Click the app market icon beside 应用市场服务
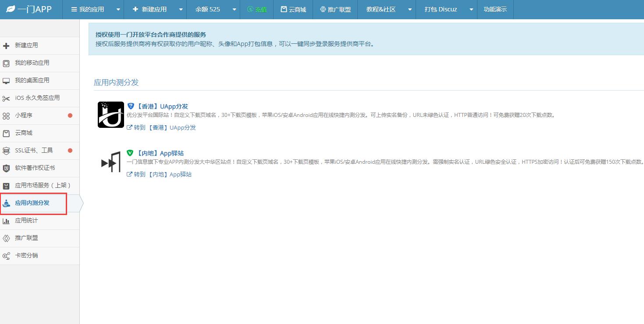This screenshot has height=324, width=644. pos(6,186)
